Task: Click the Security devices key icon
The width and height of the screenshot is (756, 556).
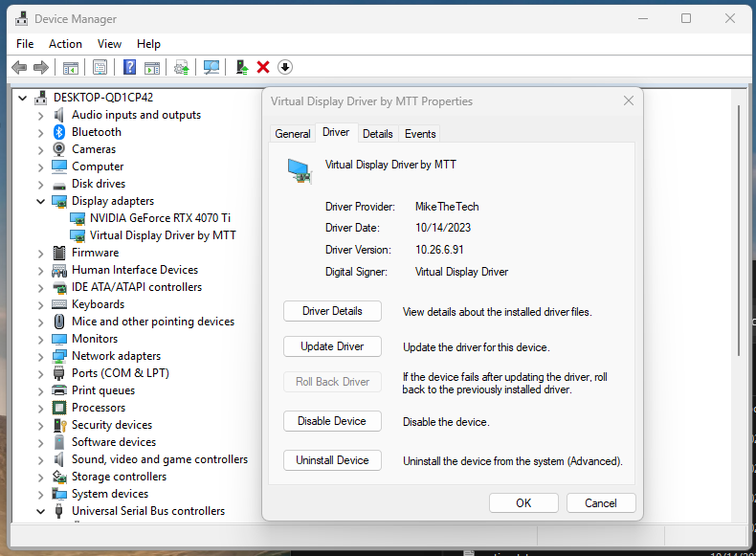Action: 59,425
